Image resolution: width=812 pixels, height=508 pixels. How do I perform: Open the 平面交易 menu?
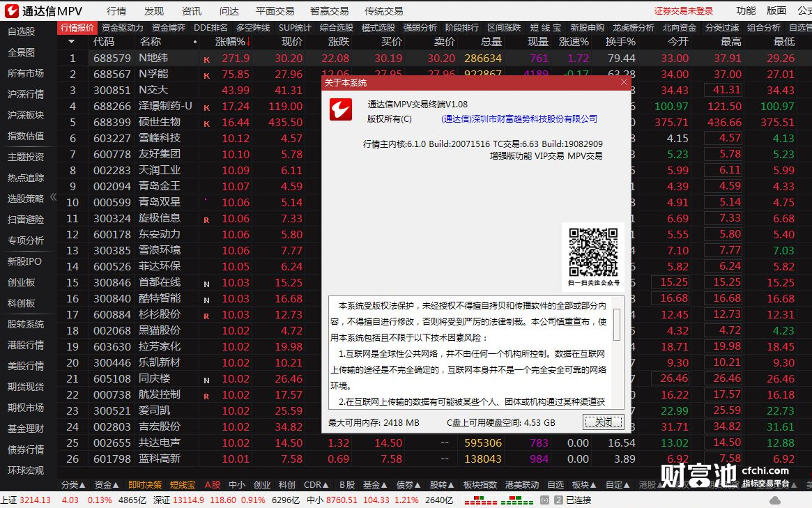pos(275,11)
